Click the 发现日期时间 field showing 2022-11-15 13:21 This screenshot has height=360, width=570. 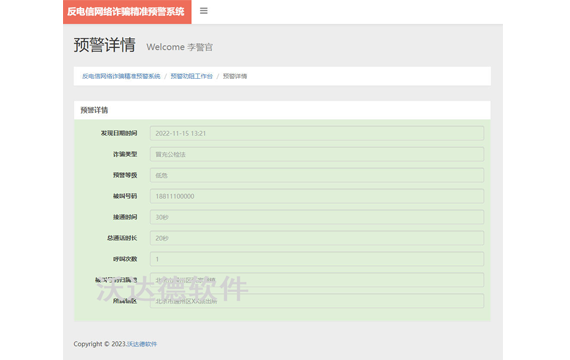[x=317, y=133]
